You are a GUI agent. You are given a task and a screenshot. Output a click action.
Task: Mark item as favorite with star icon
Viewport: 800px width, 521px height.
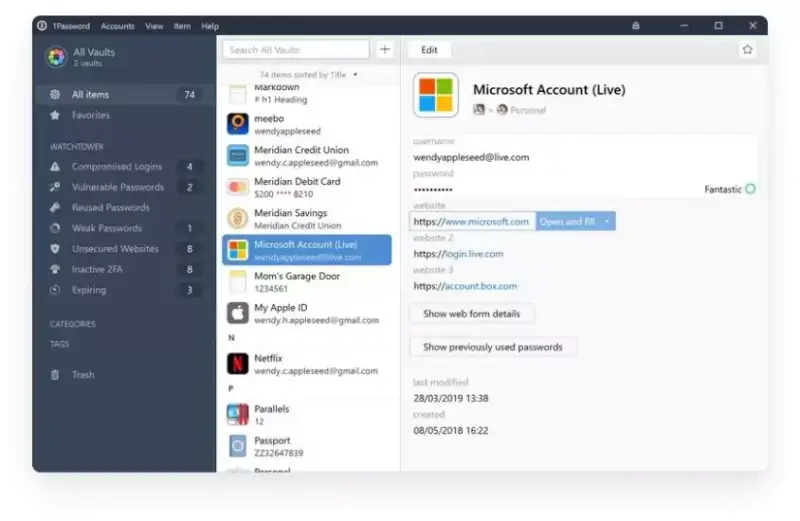coord(747,49)
